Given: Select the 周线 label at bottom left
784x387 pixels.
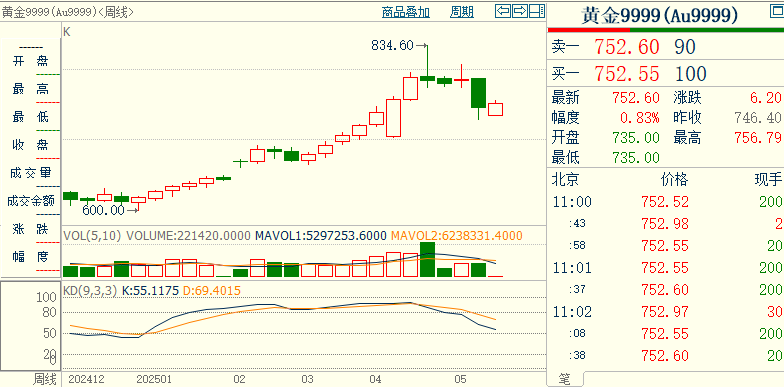Looking at the screenshot, I should tap(46, 379).
